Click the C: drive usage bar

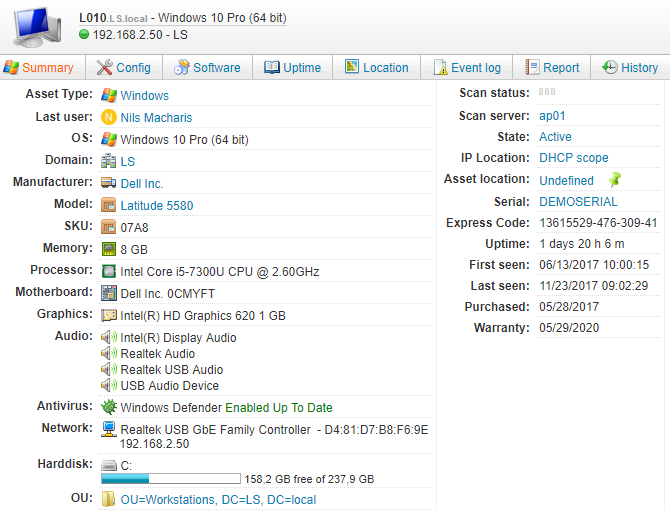tap(171, 478)
